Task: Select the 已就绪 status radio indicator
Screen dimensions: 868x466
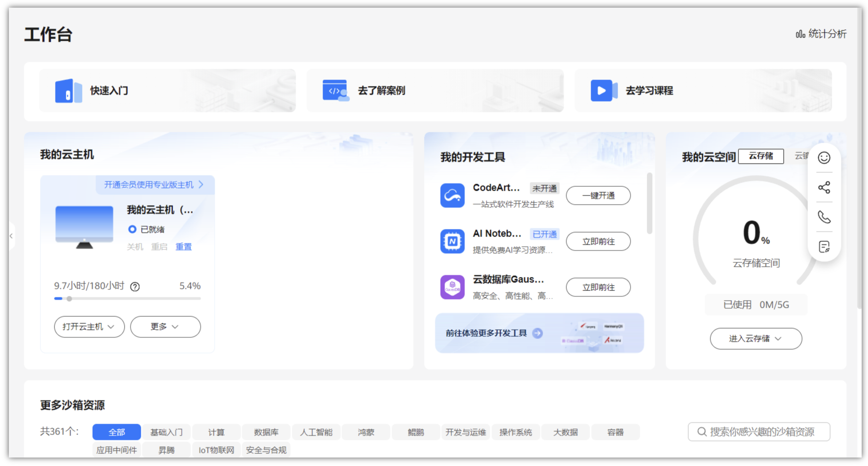Action: [132, 229]
